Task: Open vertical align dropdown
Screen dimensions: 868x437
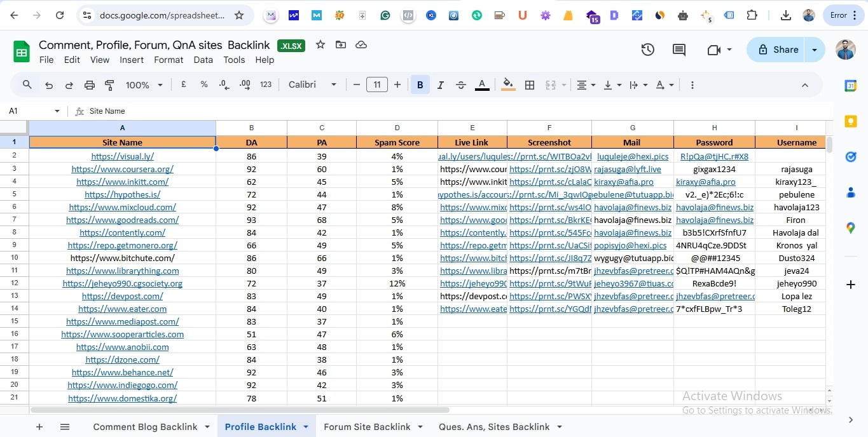Action: [612, 85]
